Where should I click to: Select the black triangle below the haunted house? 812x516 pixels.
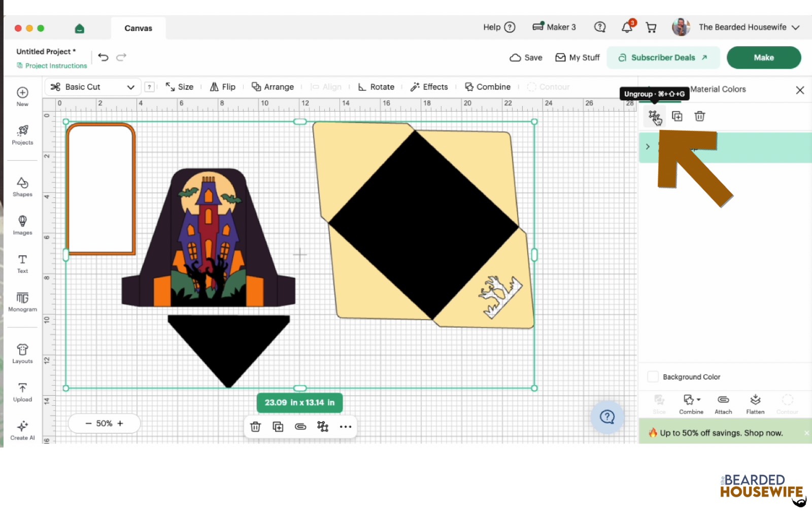click(x=229, y=350)
